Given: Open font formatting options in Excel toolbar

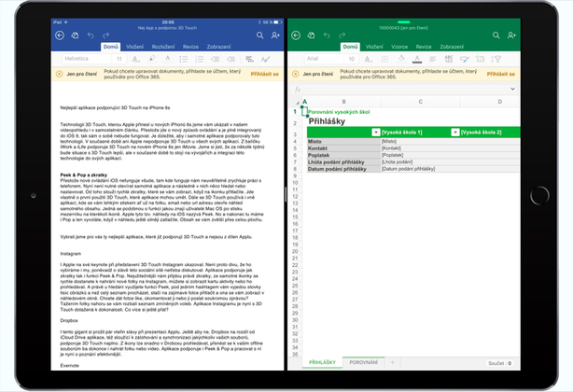Looking at the screenshot, I should click(369, 59).
